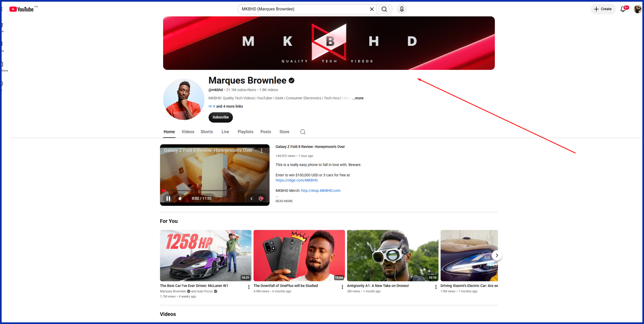
Task: Open the X and 4 more links
Action: [x=226, y=106]
